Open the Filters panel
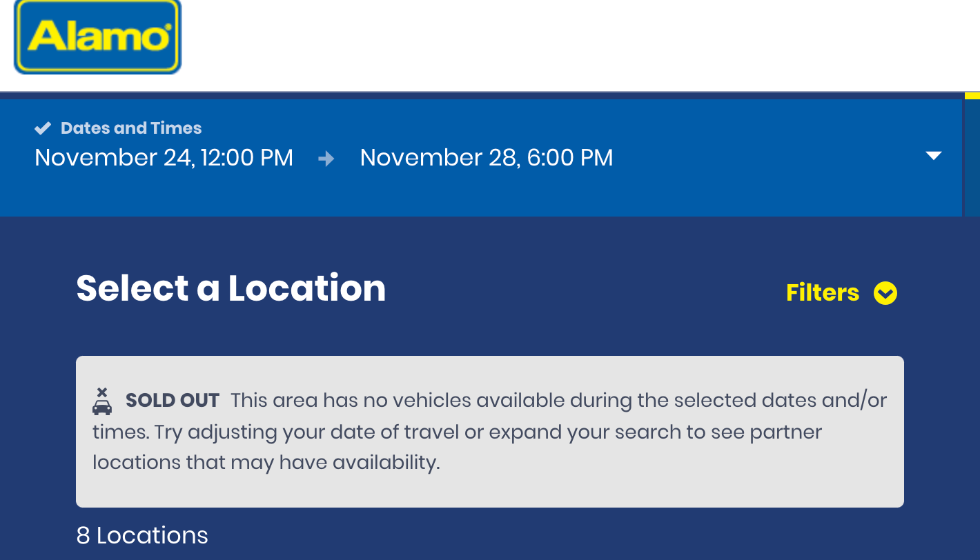Viewport: 980px width, 560px height. pyautogui.click(x=841, y=293)
